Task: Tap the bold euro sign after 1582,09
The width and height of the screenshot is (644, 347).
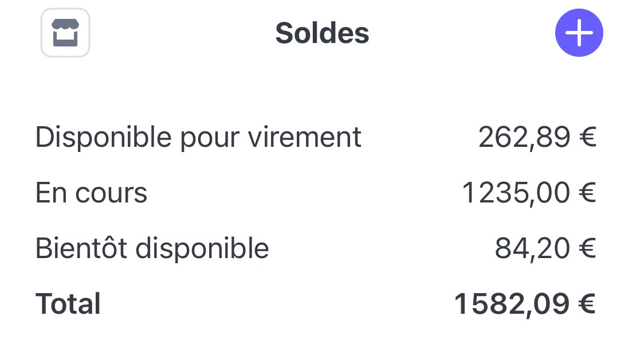Action: click(x=587, y=303)
